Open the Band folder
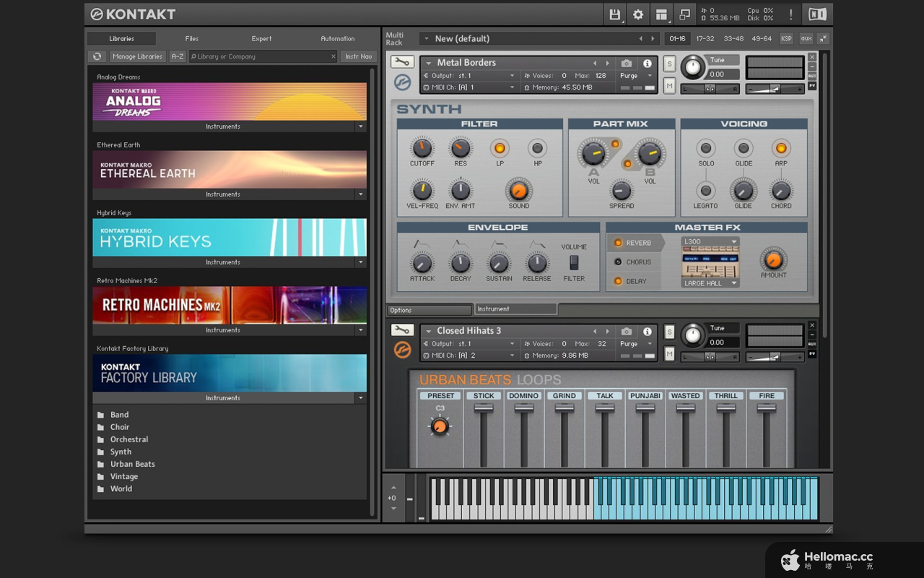Viewport: 924px width, 578px height. pyautogui.click(x=119, y=415)
